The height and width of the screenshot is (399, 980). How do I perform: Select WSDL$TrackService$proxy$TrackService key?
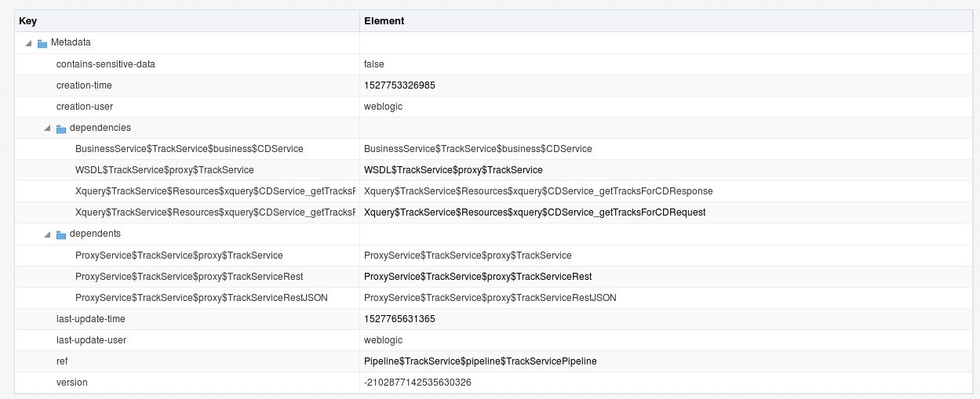pos(164,170)
